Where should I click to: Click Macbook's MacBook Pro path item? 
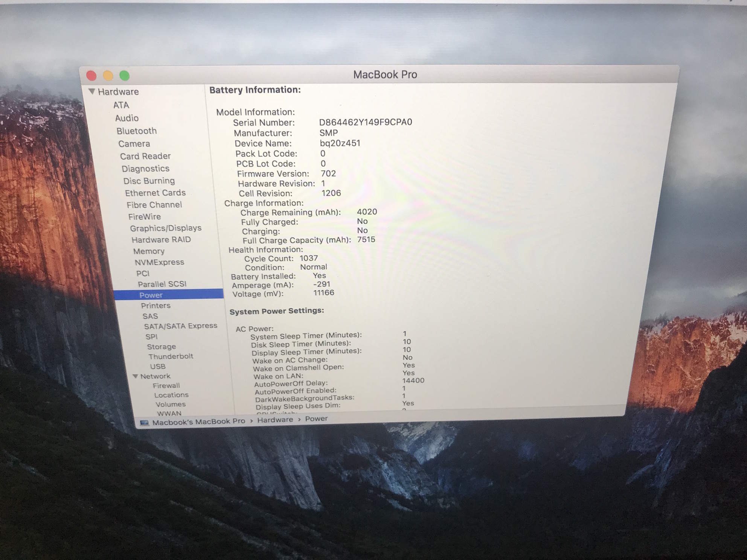point(198,422)
